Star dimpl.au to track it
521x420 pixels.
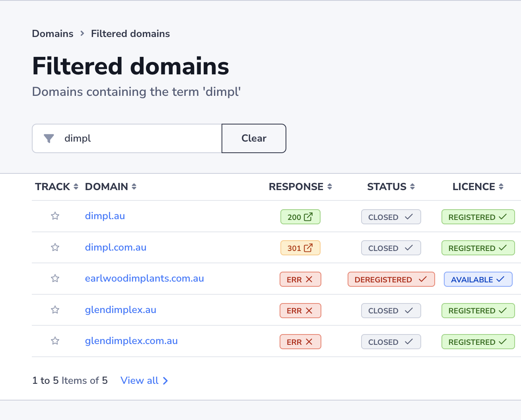[55, 216]
